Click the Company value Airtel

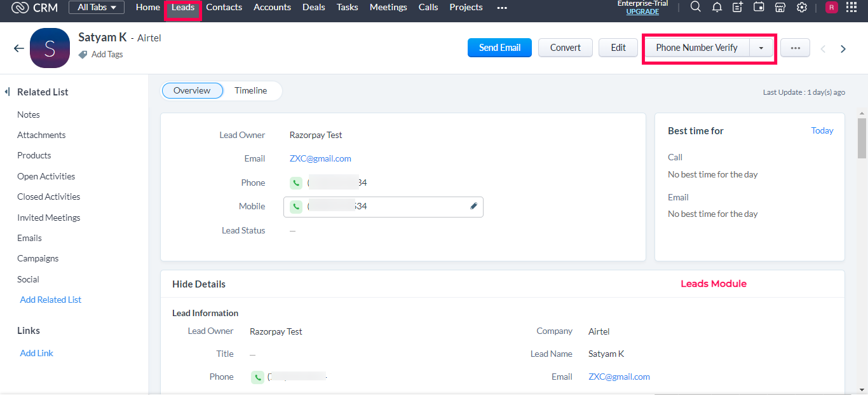coord(599,331)
